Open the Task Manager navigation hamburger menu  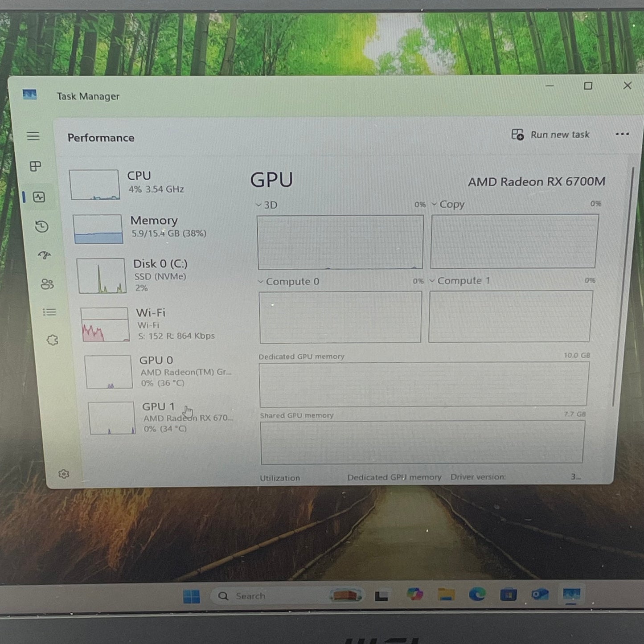(33, 136)
